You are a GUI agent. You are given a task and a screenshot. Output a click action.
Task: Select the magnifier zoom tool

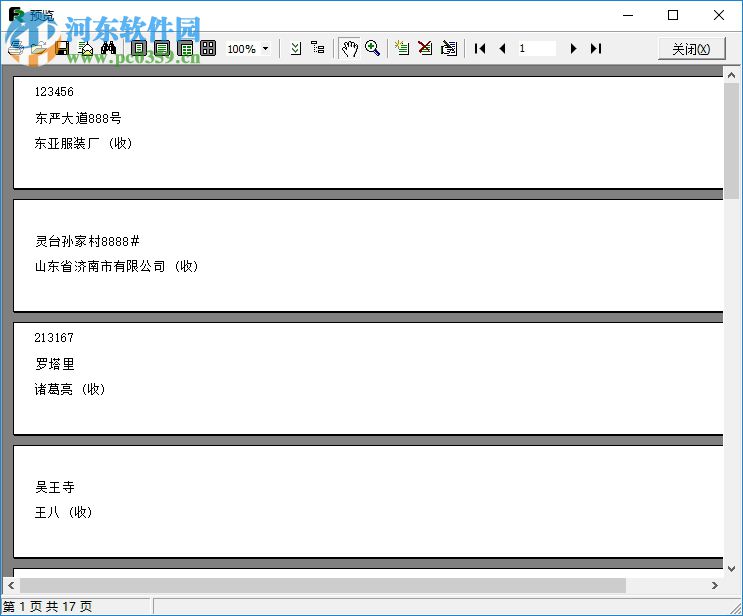click(373, 48)
